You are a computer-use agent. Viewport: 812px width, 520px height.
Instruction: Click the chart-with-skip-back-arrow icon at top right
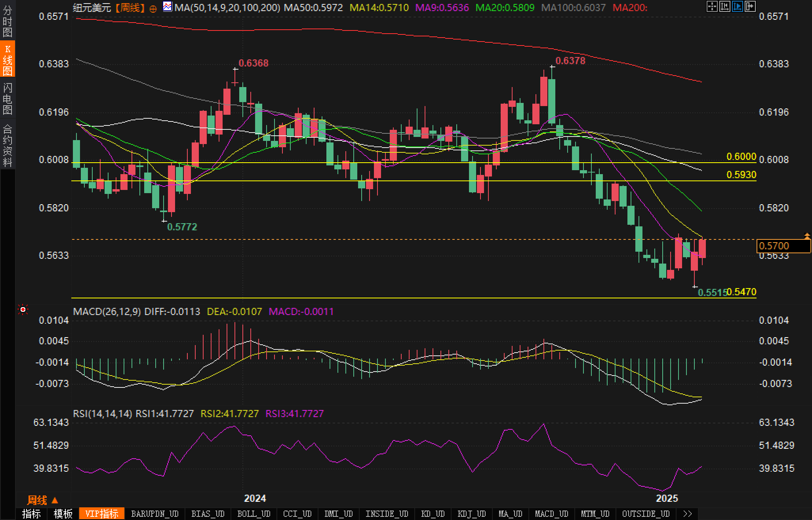[724, 6]
